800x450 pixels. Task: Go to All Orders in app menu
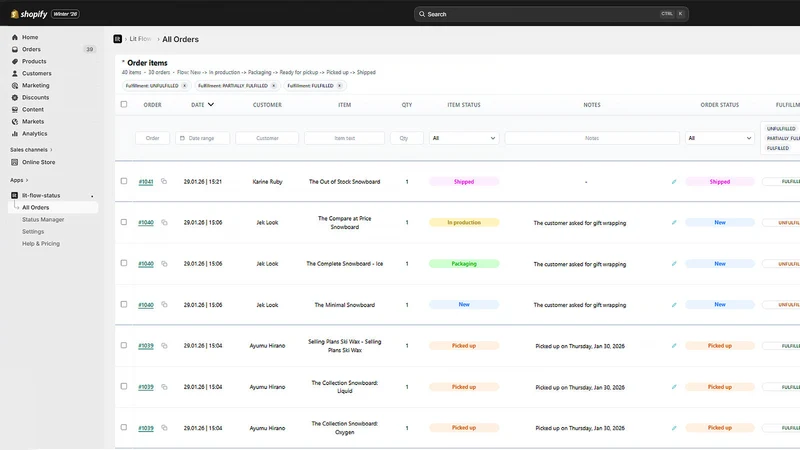click(x=35, y=208)
